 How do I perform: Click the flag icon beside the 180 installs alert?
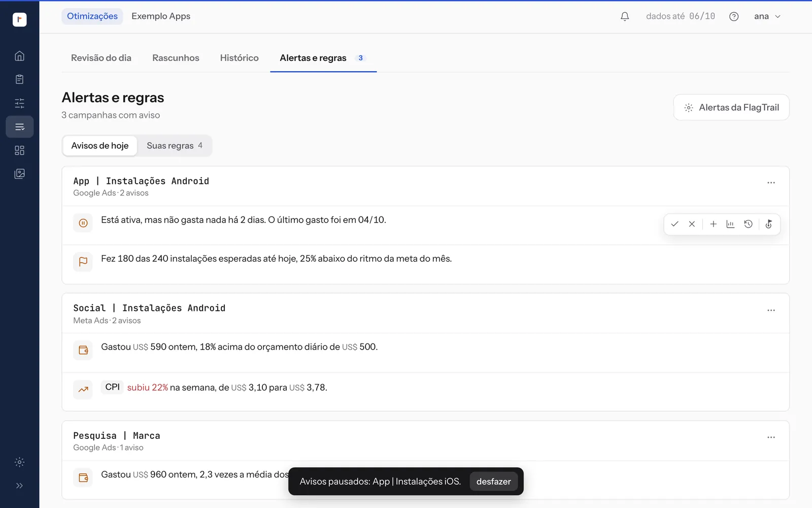point(83,262)
